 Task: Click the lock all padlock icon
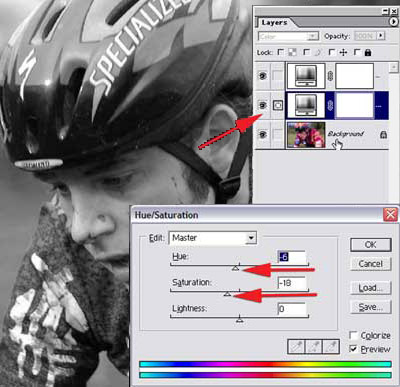(368, 52)
